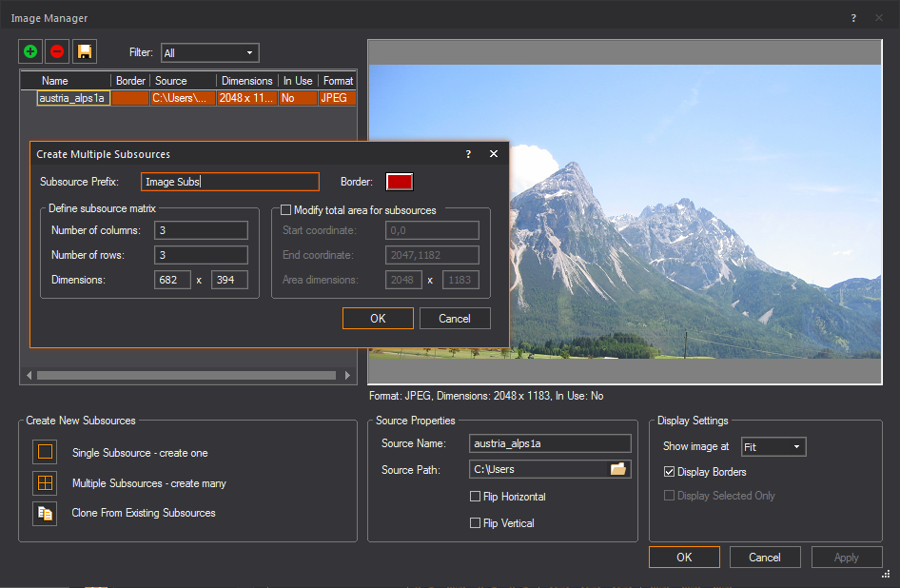Open the red Border color swatch
Viewport: 900px width, 588px height.
399,182
